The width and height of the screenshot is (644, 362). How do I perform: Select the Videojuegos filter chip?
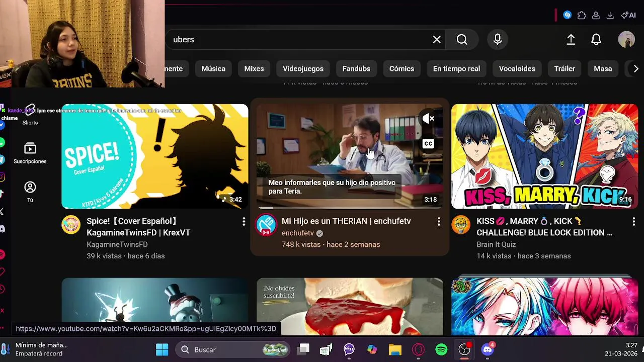pyautogui.click(x=303, y=69)
